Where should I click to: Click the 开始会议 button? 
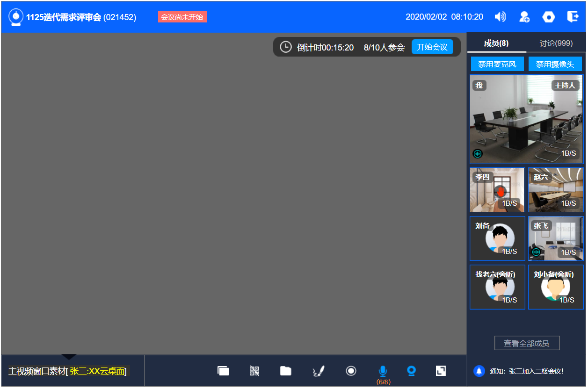pyautogui.click(x=432, y=47)
